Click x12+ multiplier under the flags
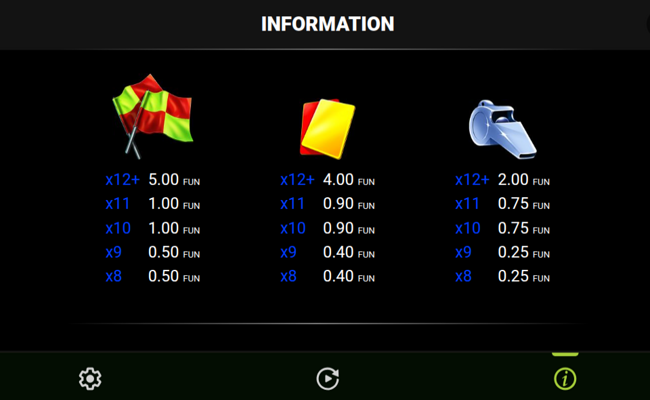This screenshot has width=650, height=400. (x=123, y=180)
